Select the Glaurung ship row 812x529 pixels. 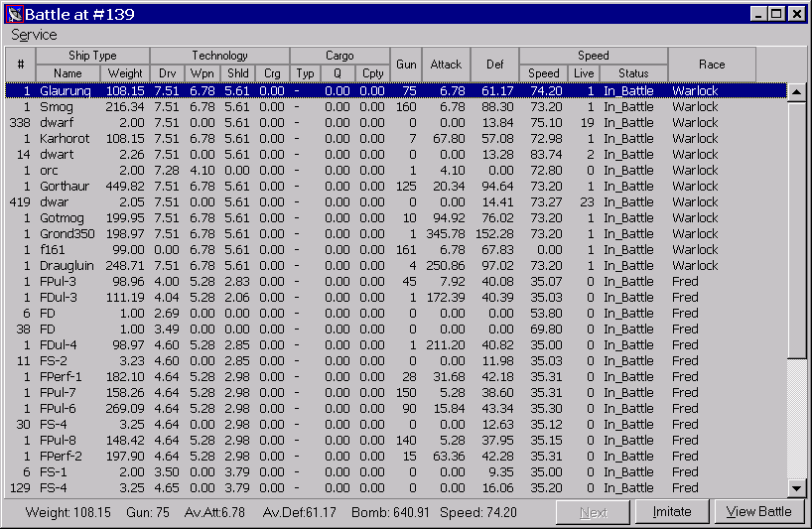click(396, 90)
